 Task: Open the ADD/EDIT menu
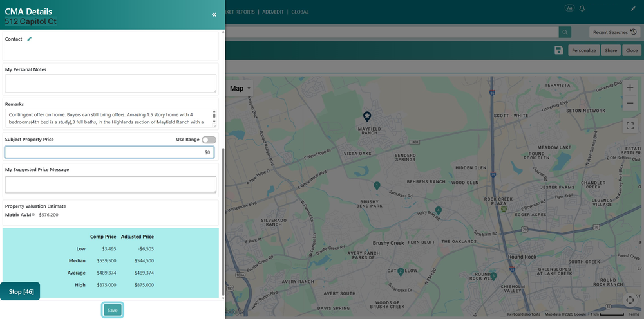click(x=273, y=12)
